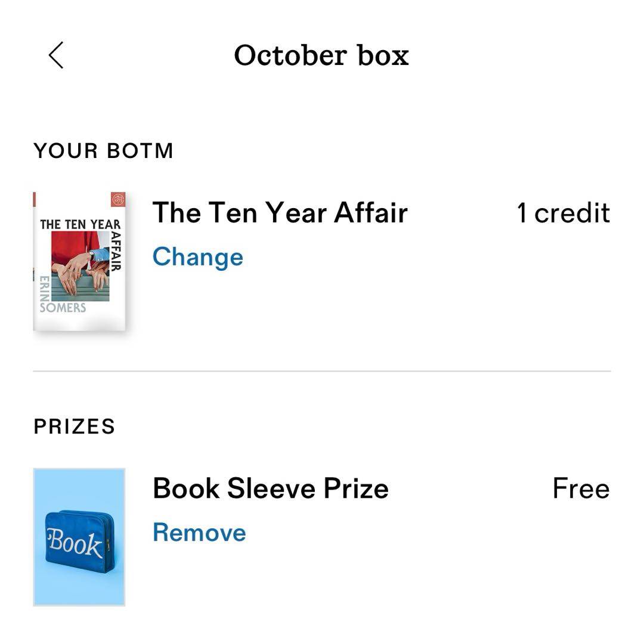
Task: Go back using the left chevron arrow
Action: point(56,55)
